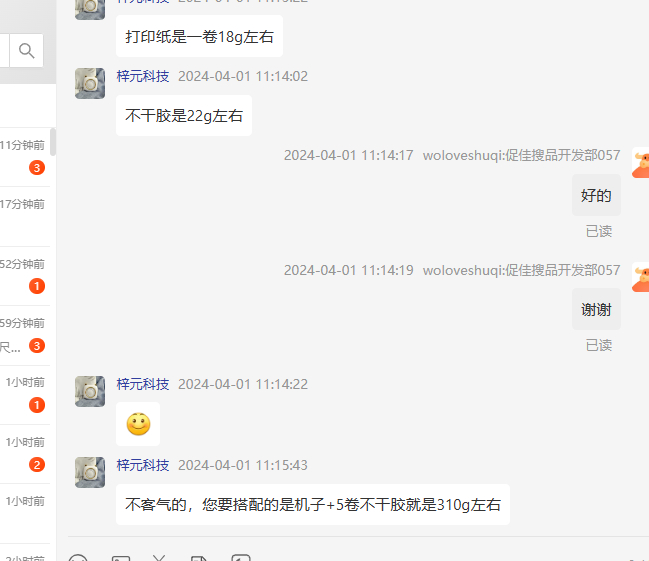The height and width of the screenshot is (561, 649).
Task: Click the 不干胶是22g左右 message bubble
Action: point(184,116)
